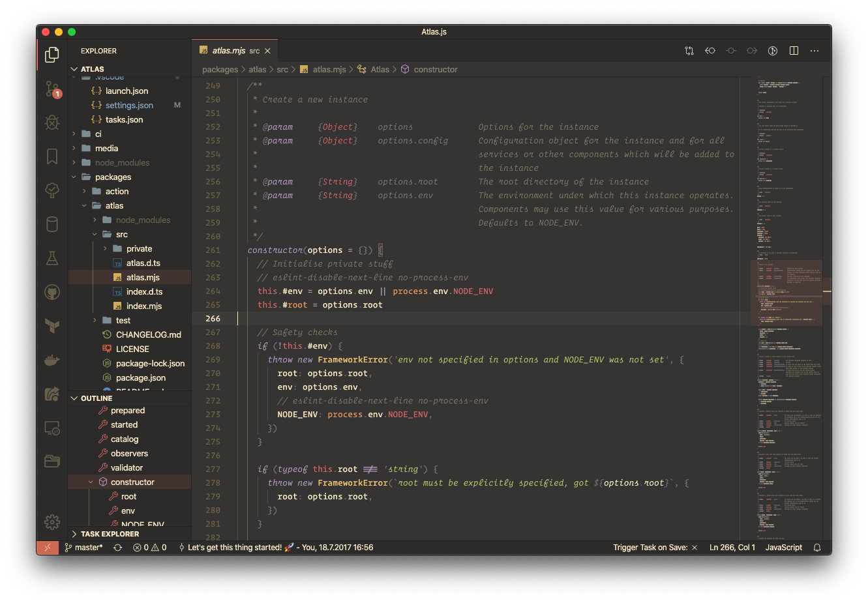The image size is (868, 603).
Task: Click the compare changes icon in editor toolbar
Action: coord(689,51)
